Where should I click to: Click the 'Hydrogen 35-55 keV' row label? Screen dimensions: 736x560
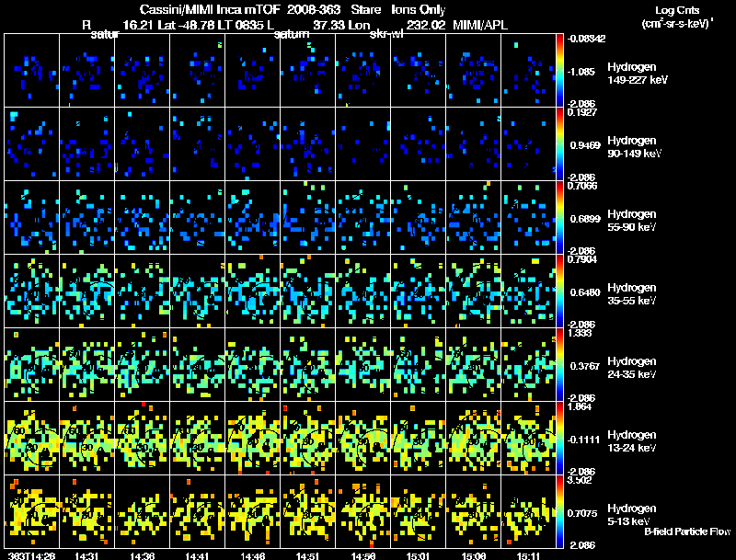click(x=632, y=294)
